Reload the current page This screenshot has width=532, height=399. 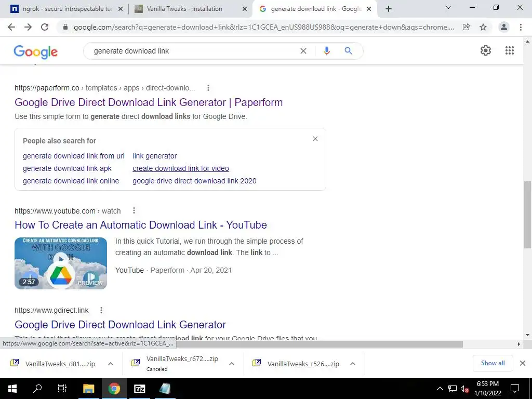[x=45, y=27]
